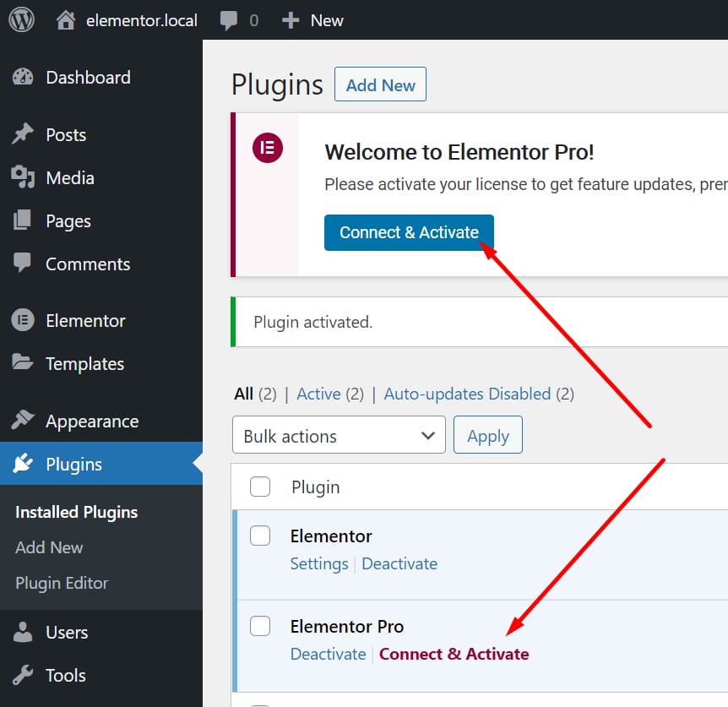Click the Posts pushpin icon
The image size is (728, 707).
[x=23, y=134]
